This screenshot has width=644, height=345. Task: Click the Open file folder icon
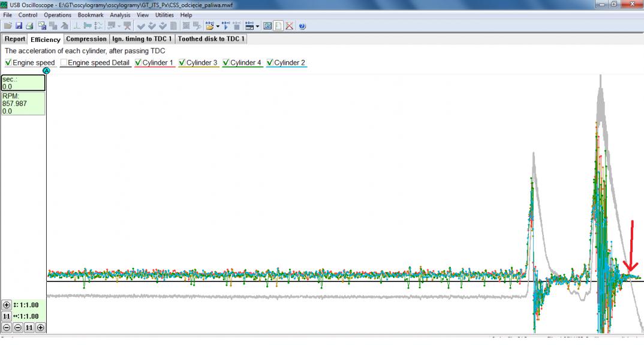click(8, 26)
